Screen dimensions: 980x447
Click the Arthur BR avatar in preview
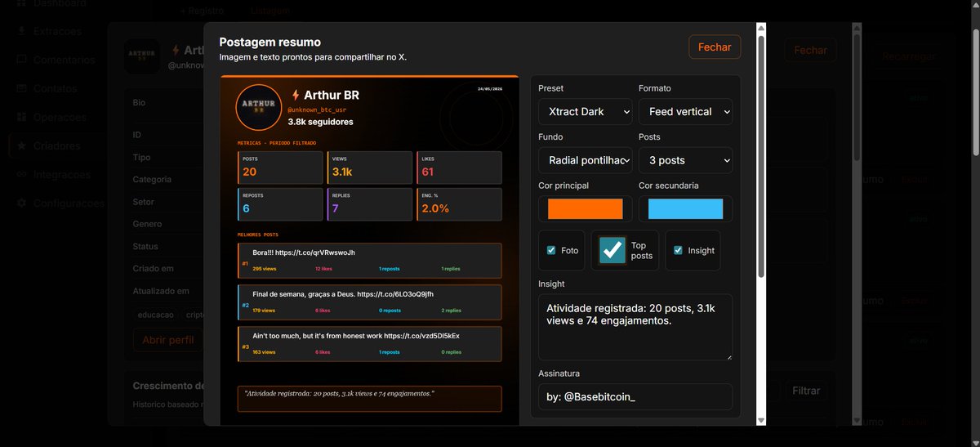pos(259,108)
